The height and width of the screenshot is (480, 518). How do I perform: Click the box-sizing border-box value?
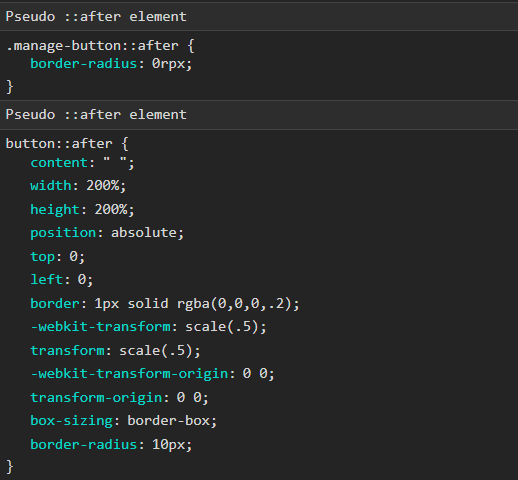[x=168, y=421]
